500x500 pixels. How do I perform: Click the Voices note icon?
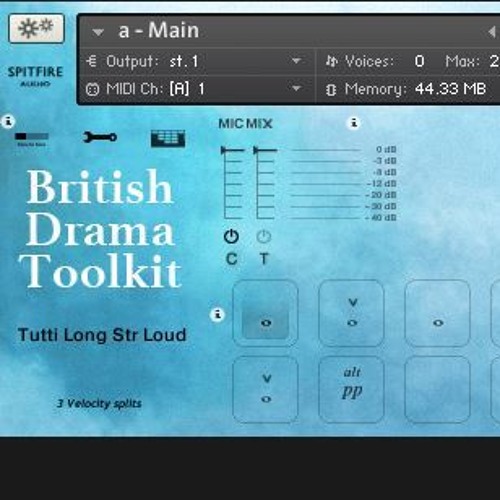pos(332,61)
